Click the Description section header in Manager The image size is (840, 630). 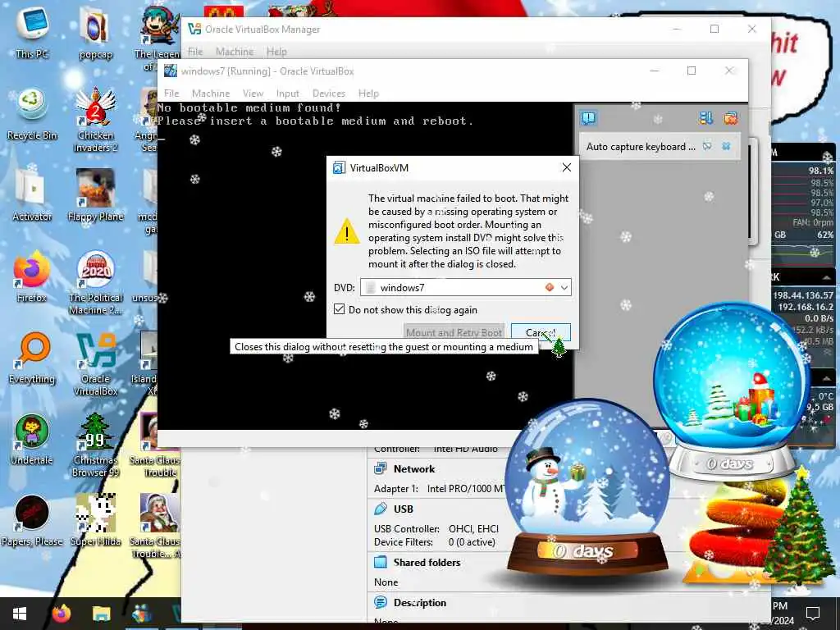pos(419,603)
